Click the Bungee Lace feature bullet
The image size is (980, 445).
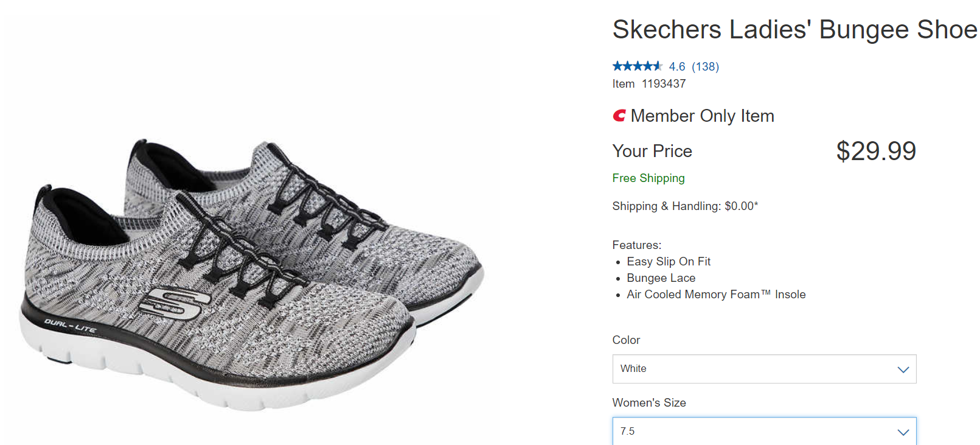[x=661, y=278]
